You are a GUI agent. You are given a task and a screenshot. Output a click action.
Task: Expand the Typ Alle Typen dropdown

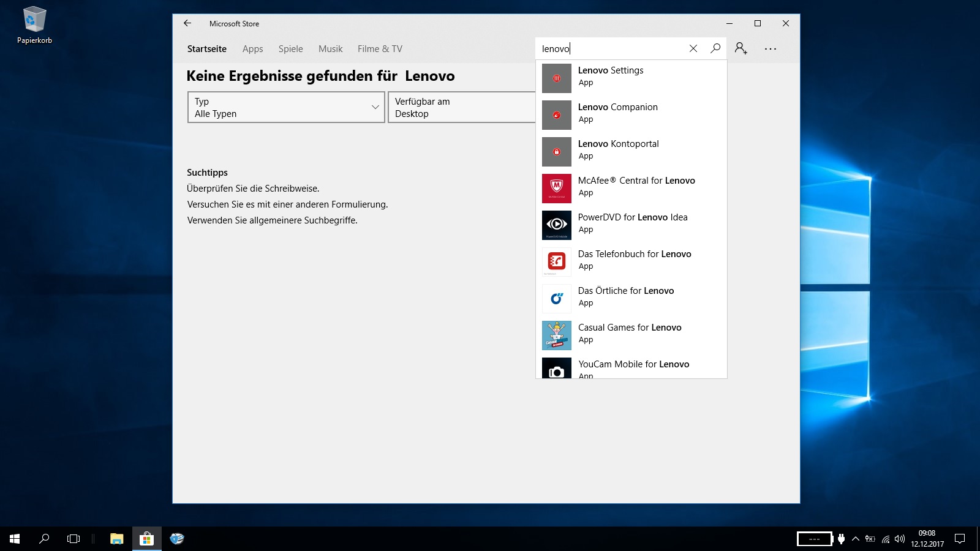286,107
